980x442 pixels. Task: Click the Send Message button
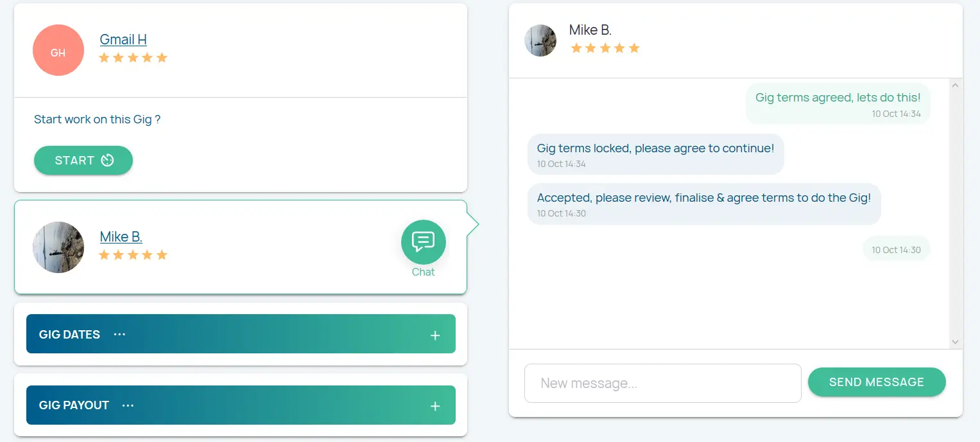coord(876,382)
